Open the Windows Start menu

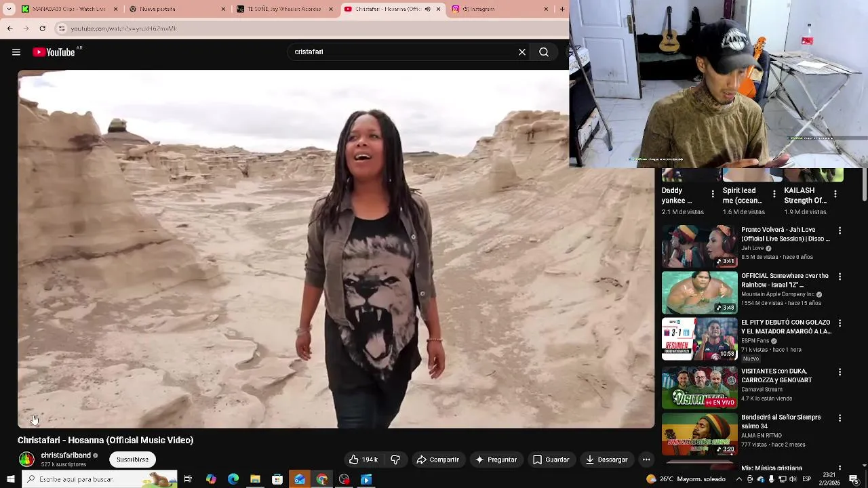(x=11, y=479)
